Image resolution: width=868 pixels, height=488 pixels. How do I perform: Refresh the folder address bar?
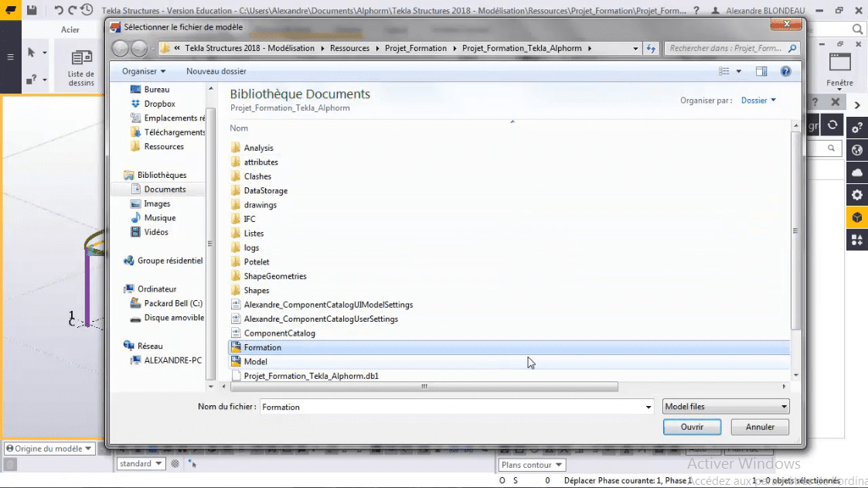pos(651,48)
